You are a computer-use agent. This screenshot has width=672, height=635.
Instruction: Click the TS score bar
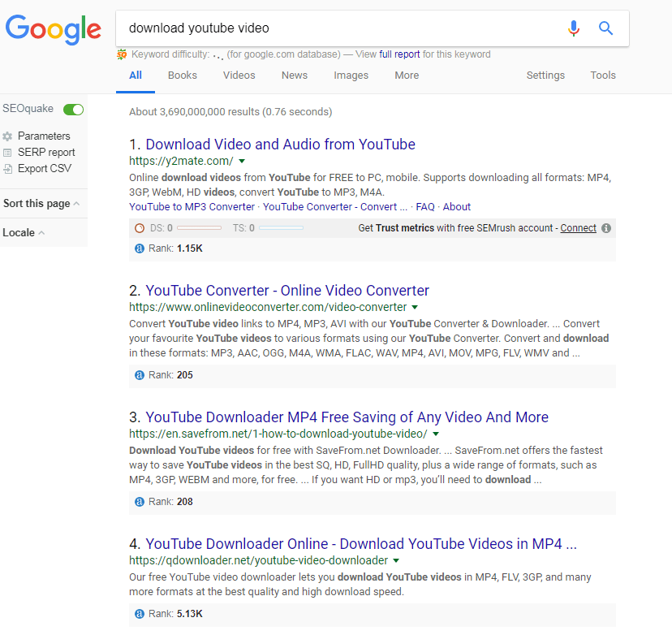pyautogui.click(x=281, y=228)
